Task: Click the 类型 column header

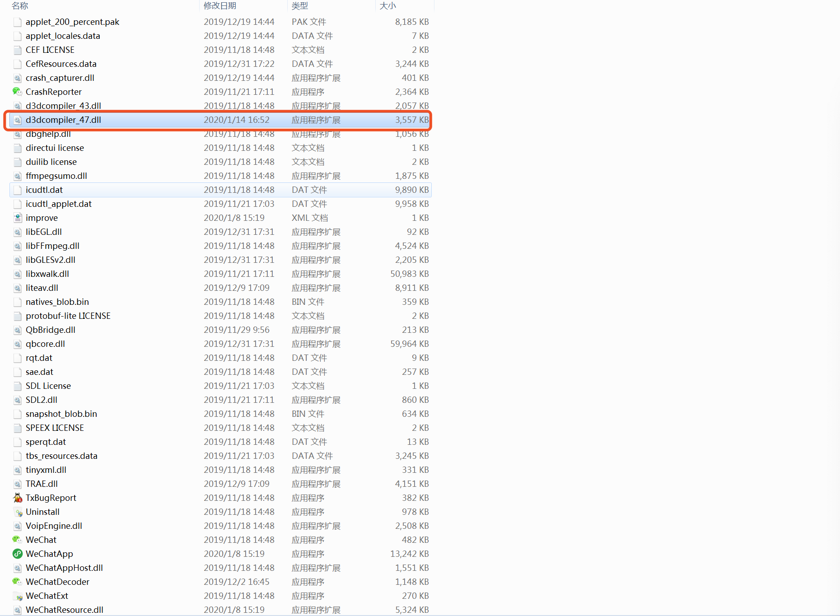Action: tap(299, 6)
